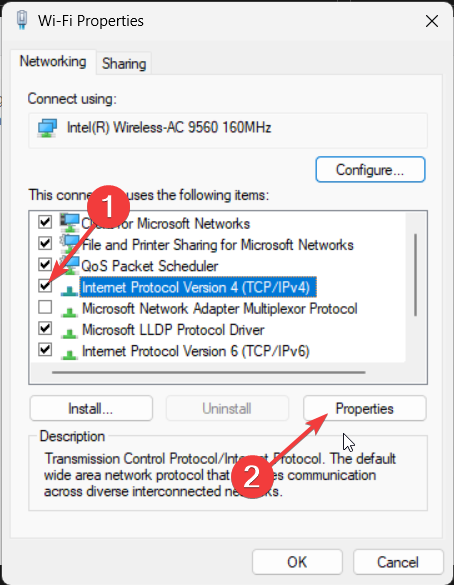Click the Install button

coord(91,409)
